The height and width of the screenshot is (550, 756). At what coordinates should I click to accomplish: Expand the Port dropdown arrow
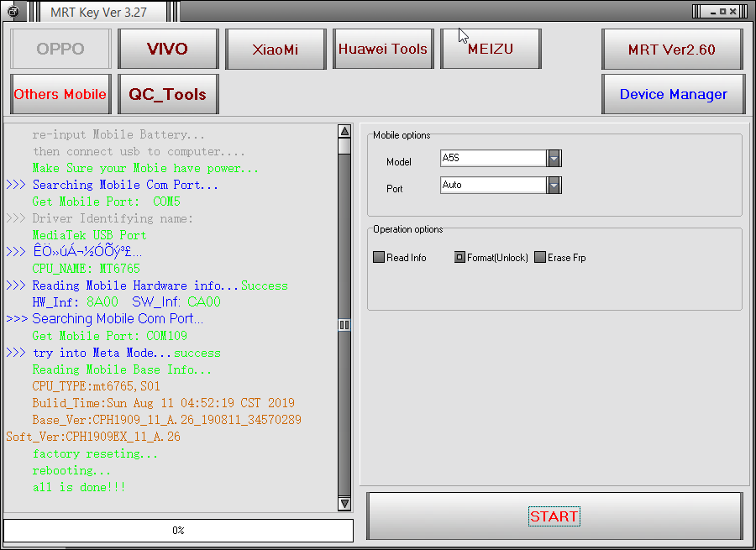pos(554,185)
